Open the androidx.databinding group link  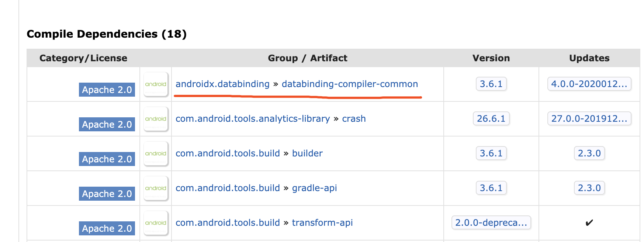(x=222, y=84)
